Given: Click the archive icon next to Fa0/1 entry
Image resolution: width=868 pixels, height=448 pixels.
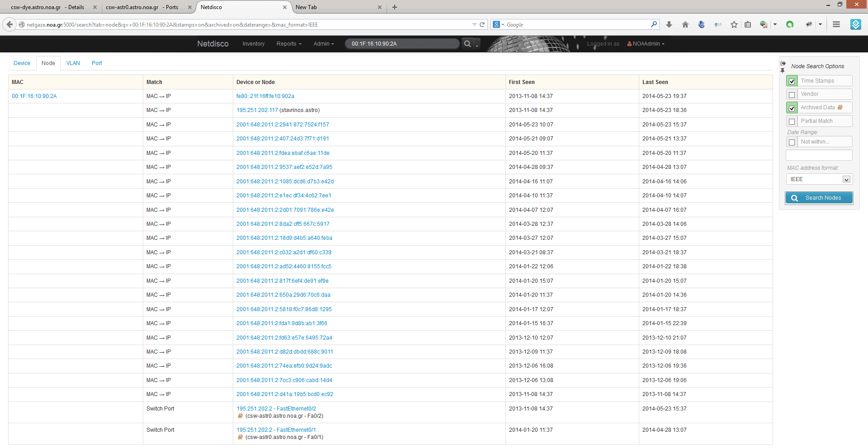Looking at the screenshot, I should click(x=240, y=437).
